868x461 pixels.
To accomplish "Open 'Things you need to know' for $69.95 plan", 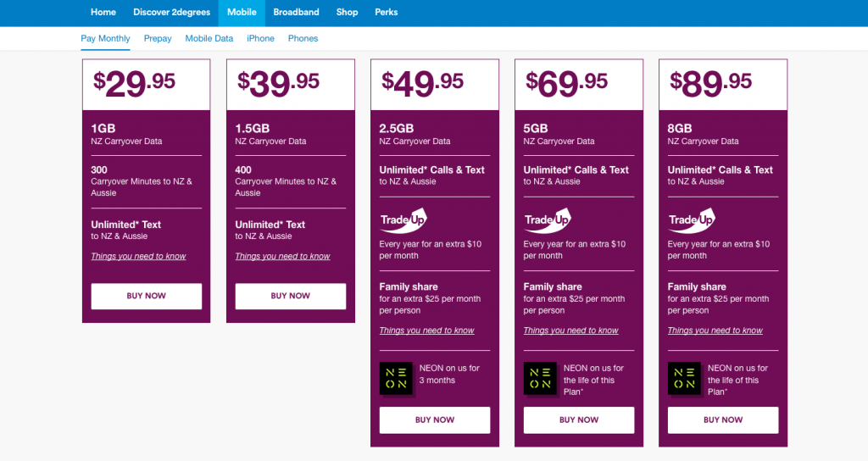I will [x=570, y=330].
